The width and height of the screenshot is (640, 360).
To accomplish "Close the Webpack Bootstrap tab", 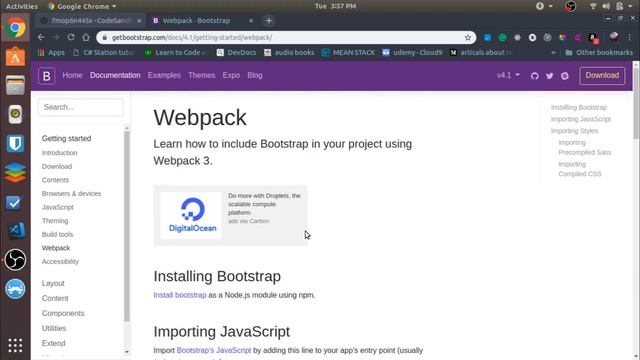I will click(251, 20).
